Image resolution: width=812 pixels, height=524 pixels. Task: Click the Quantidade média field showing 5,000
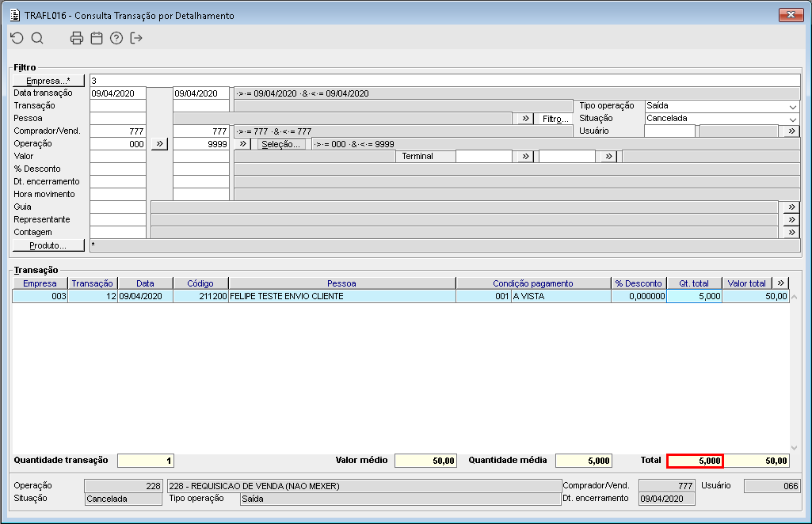click(584, 461)
